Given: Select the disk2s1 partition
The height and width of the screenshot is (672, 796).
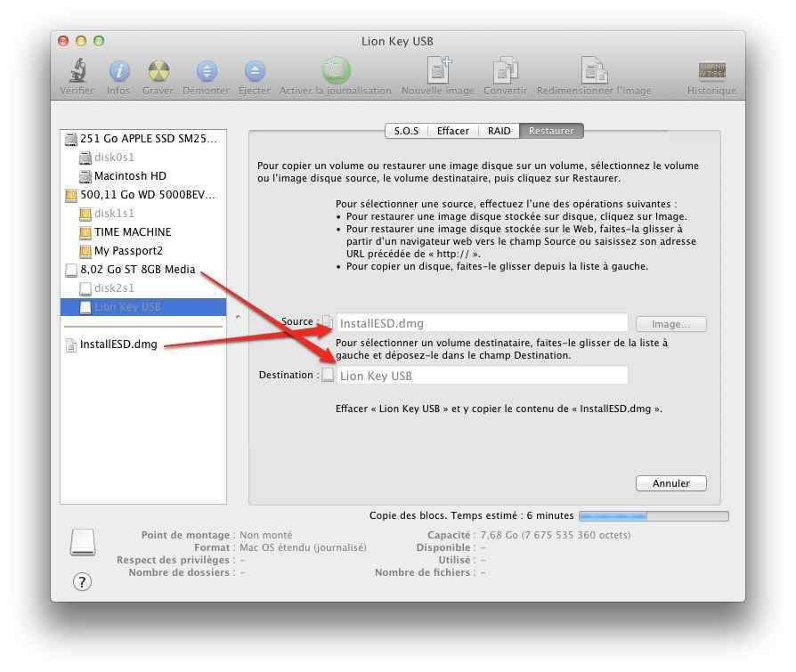Looking at the screenshot, I should pyautogui.click(x=143, y=288).
